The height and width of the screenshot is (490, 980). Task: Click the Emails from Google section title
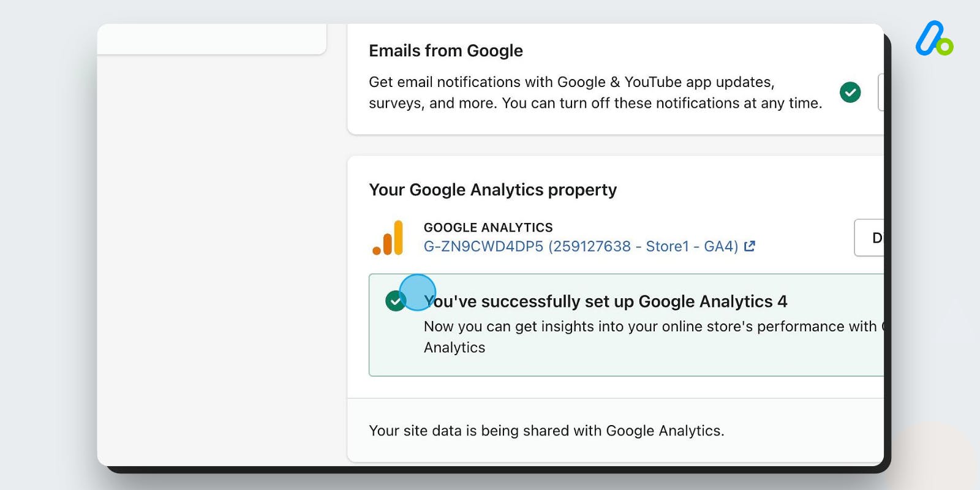pyautogui.click(x=445, y=50)
